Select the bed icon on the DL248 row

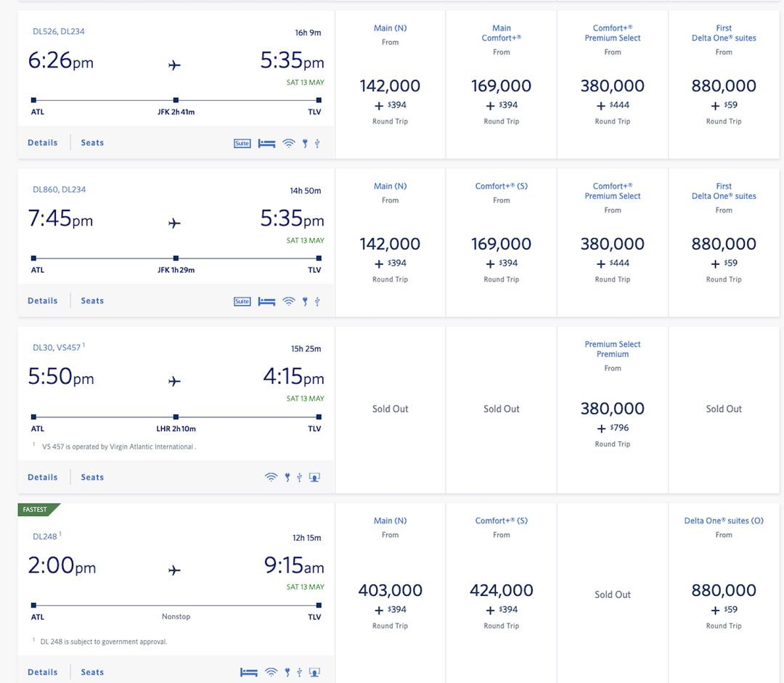pos(249,671)
